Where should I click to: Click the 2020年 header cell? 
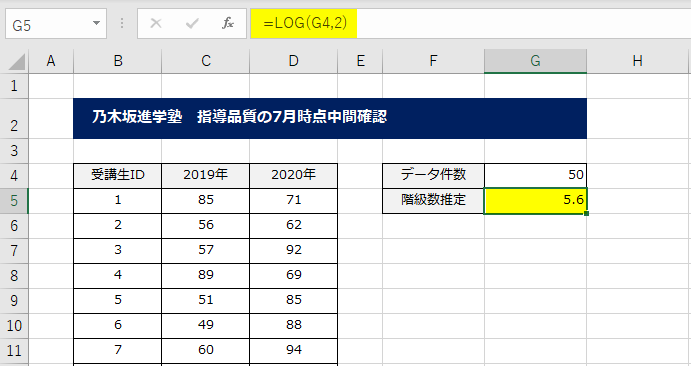coord(293,176)
